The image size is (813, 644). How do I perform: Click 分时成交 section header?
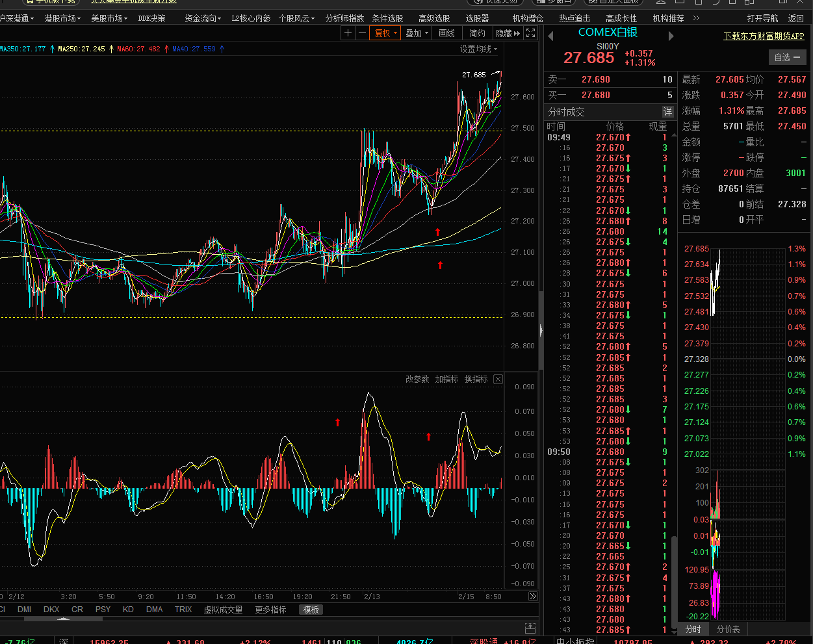click(566, 112)
